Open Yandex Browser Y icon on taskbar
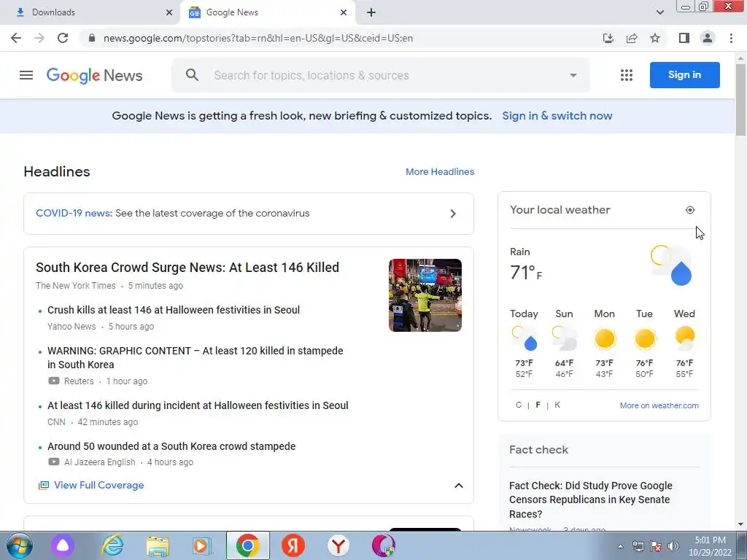This screenshot has width=747, height=560. [338, 545]
